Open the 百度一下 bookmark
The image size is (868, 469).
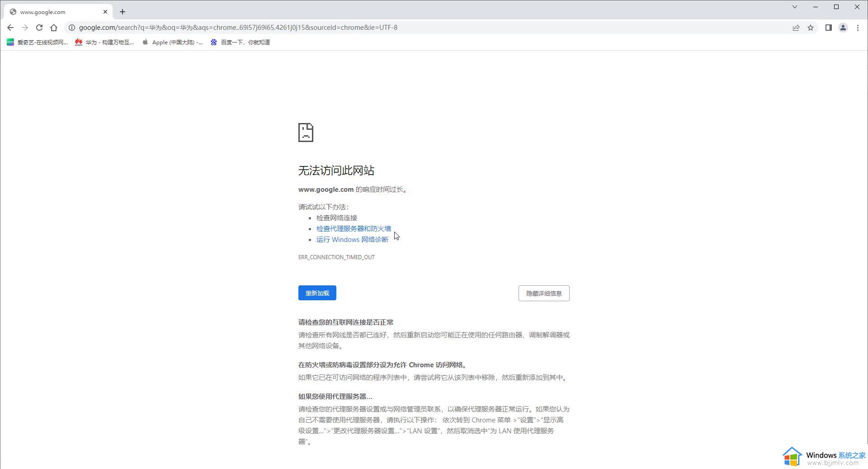tap(240, 42)
